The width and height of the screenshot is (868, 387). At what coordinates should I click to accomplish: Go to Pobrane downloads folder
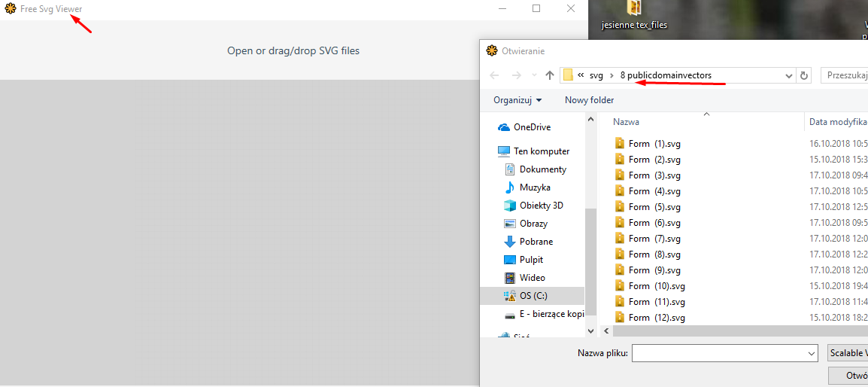[x=536, y=242]
